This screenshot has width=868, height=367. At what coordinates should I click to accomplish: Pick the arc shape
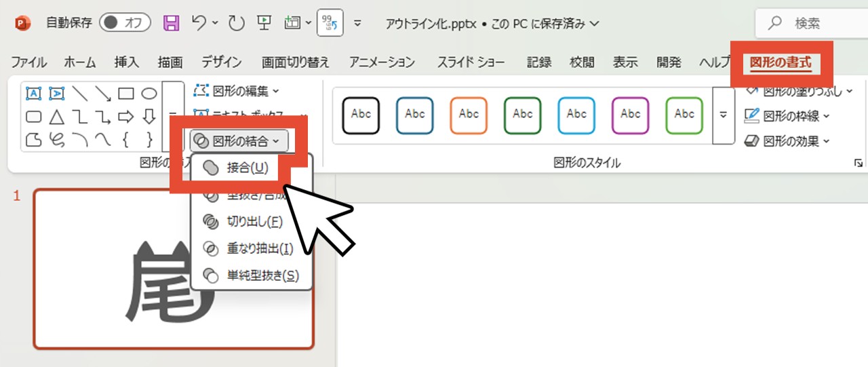79,140
